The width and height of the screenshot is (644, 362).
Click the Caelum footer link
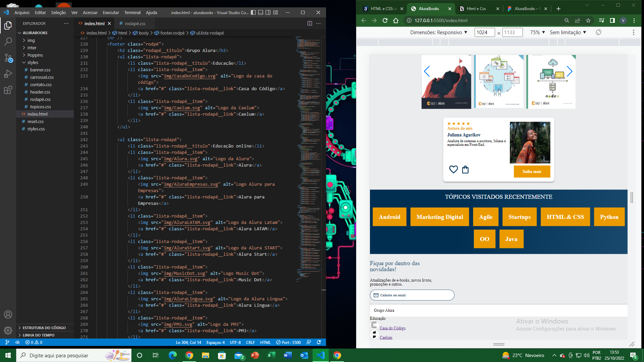pos(386,338)
